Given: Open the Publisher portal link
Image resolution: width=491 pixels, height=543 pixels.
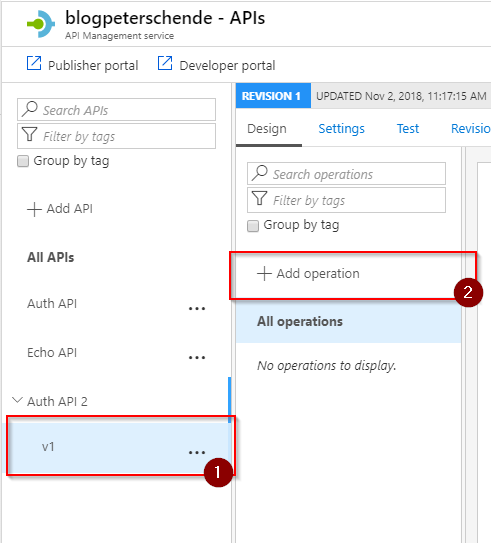Looking at the screenshot, I should tap(93, 65).
